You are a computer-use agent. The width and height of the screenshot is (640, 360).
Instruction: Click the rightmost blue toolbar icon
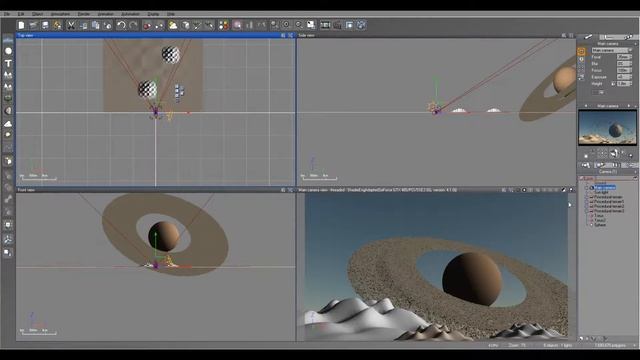[361, 25]
